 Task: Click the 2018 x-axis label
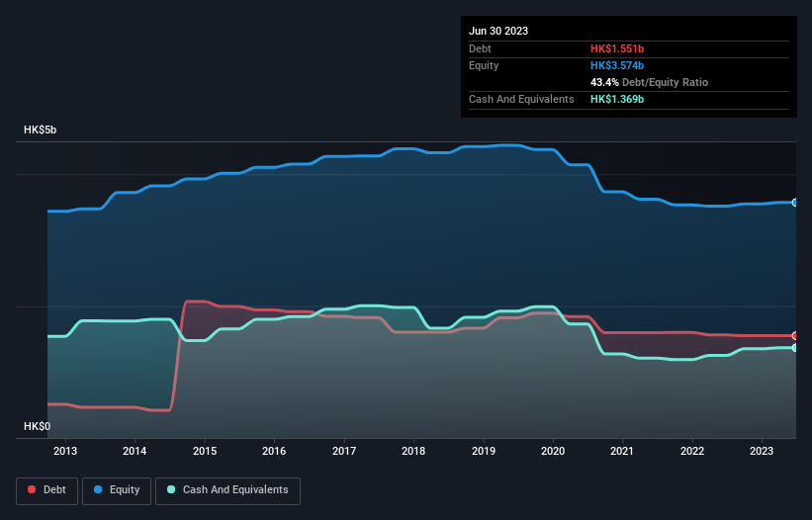(413, 451)
